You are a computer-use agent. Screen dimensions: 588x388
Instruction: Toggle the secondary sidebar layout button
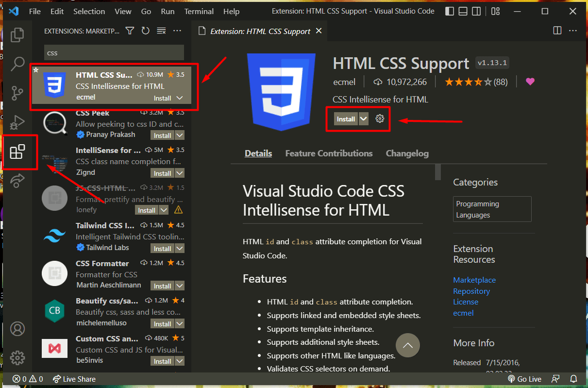point(477,11)
